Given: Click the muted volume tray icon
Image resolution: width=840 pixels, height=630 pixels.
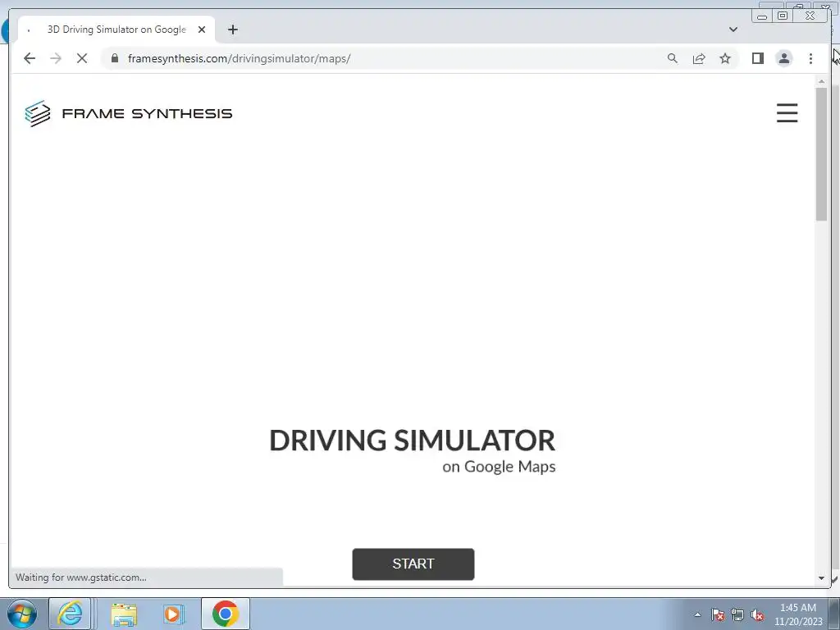Looking at the screenshot, I should [757, 614].
